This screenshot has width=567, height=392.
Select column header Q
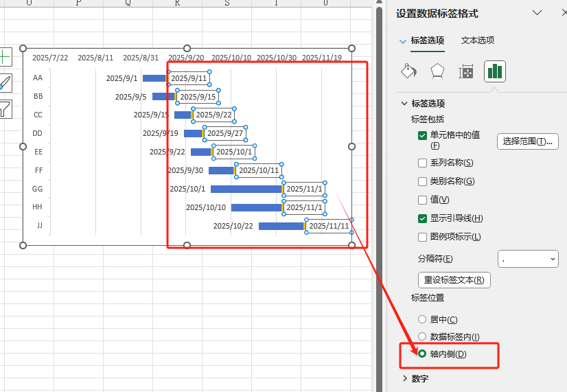pyautogui.click(x=128, y=3)
